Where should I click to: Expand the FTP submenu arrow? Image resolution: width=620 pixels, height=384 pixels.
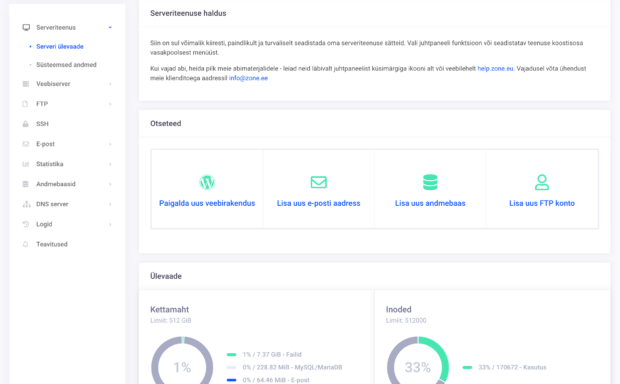[110, 104]
